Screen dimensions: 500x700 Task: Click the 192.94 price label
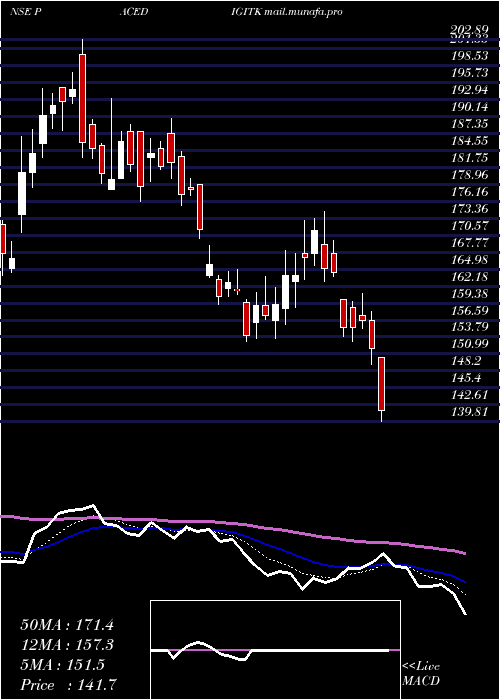click(x=469, y=90)
